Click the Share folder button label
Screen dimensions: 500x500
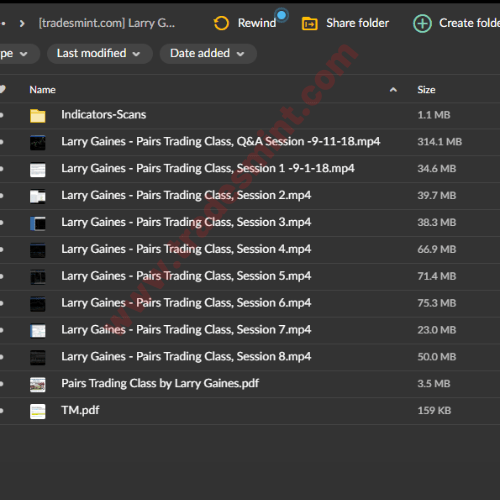tap(358, 23)
